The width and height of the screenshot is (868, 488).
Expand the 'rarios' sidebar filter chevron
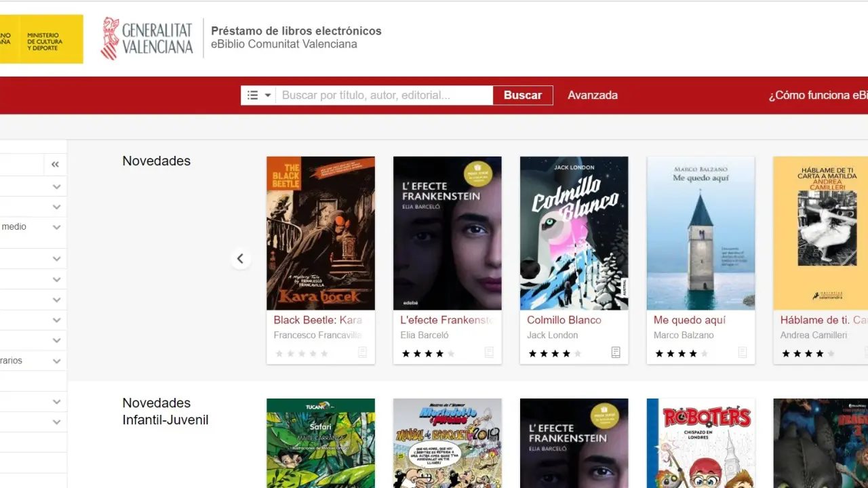pos(57,361)
